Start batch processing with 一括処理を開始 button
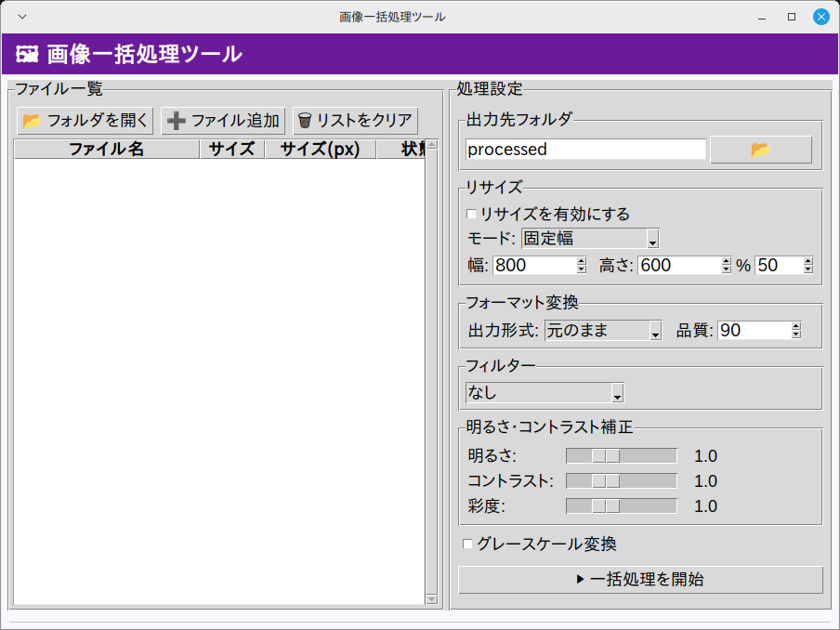 640,580
